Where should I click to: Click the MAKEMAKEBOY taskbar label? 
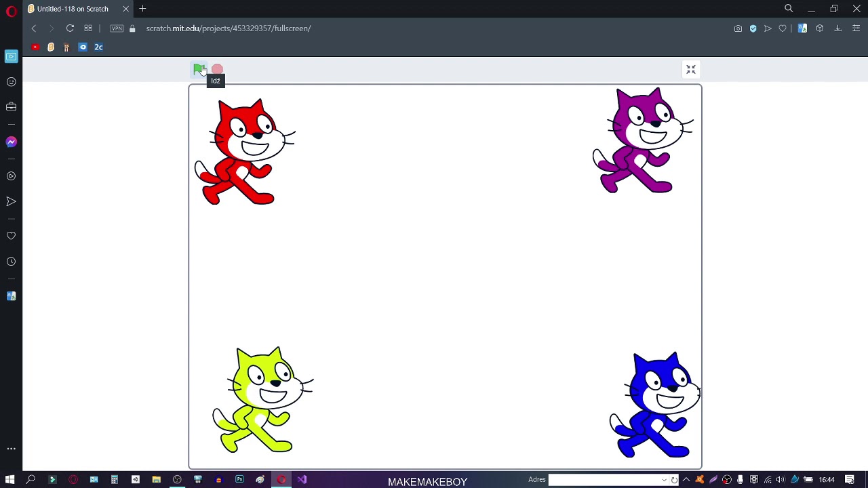coord(427,482)
